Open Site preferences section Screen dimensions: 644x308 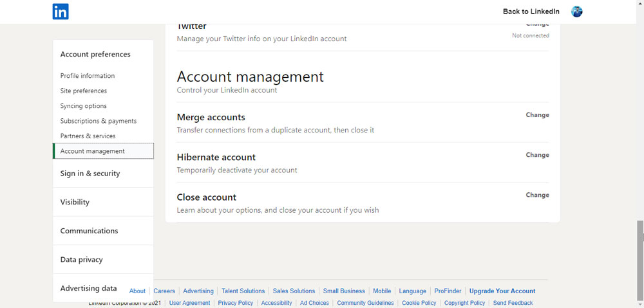pyautogui.click(x=83, y=91)
